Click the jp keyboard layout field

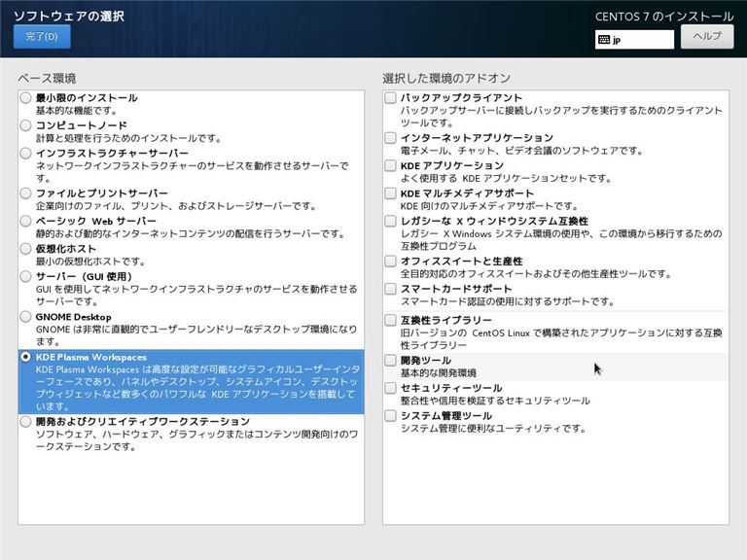point(634,40)
